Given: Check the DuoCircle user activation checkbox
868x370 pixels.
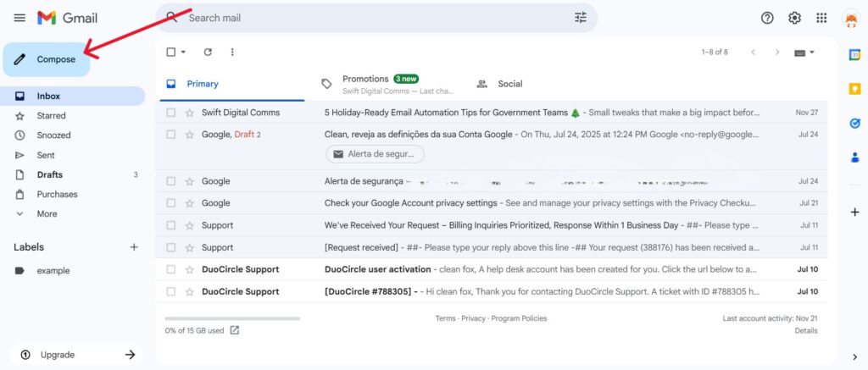Looking at the screenshot, I should [171, 270].
